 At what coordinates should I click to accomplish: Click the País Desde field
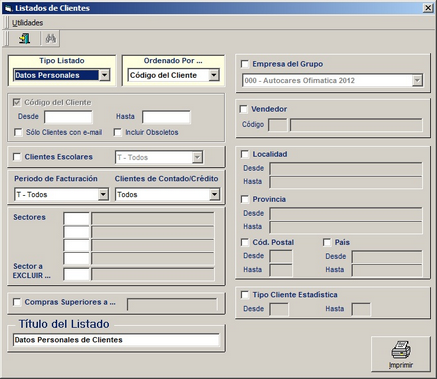387,256
